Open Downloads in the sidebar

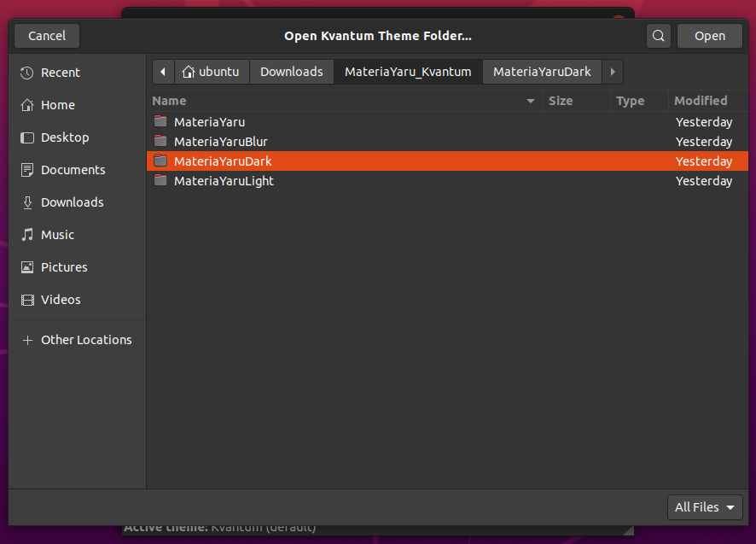click(x=77, y=202)
